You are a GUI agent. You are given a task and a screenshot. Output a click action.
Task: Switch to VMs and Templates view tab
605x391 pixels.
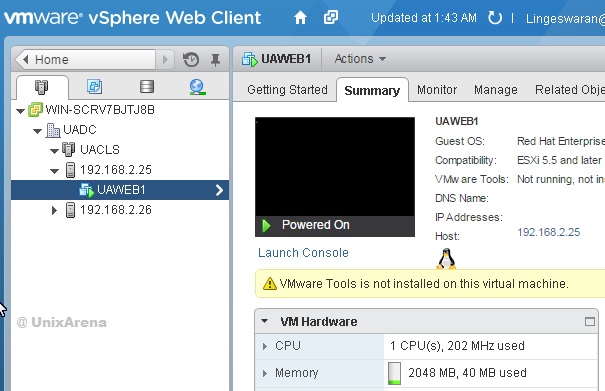pyautogui.click(x=95, y=86)
